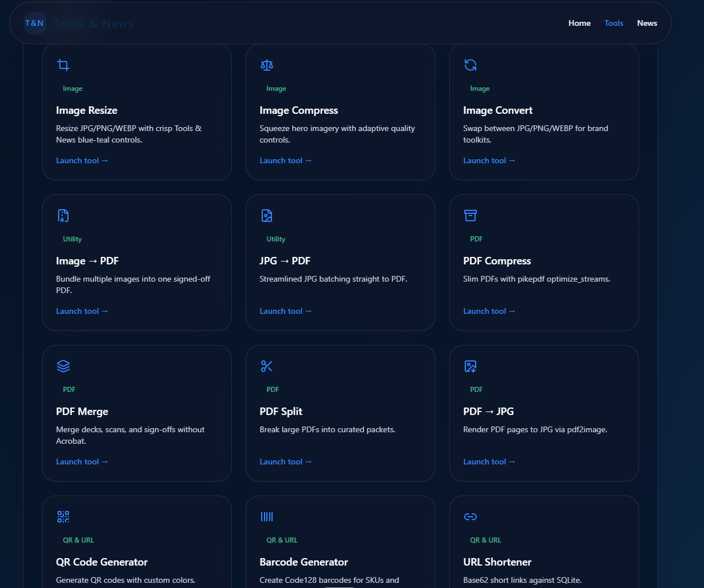
Task: Click the stacked layers icon on PDF Merge
Action: pos(63,366)
